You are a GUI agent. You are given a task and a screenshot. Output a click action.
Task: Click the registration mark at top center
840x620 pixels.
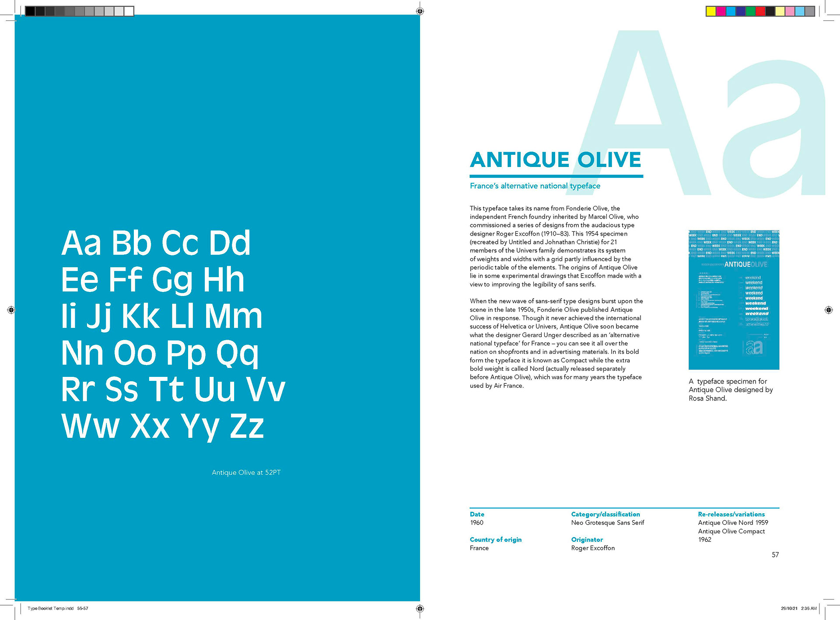(x=420, y=11)
